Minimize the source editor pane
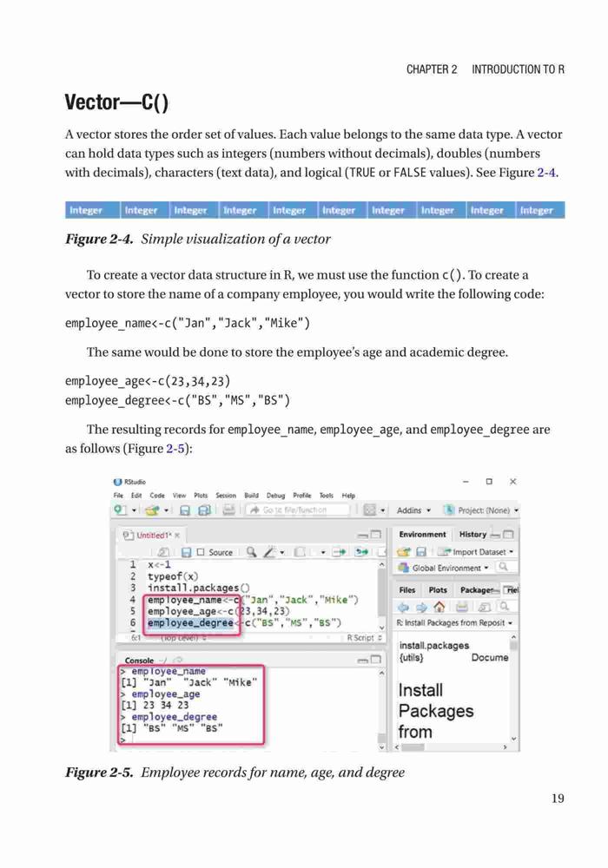608x868 pixels. coord(363,536)
